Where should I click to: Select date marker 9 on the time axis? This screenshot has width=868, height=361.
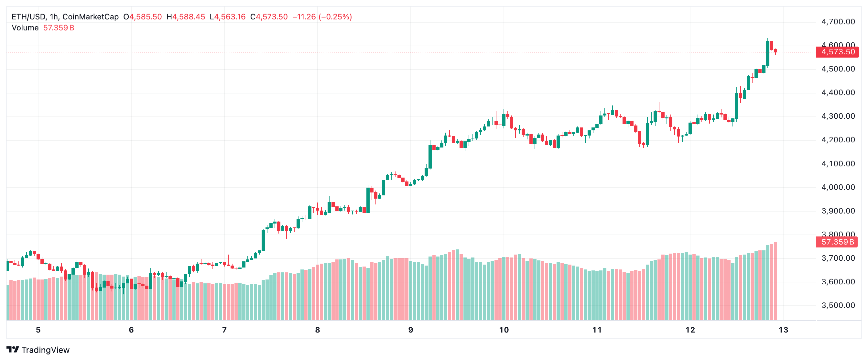tap(411, 330)
